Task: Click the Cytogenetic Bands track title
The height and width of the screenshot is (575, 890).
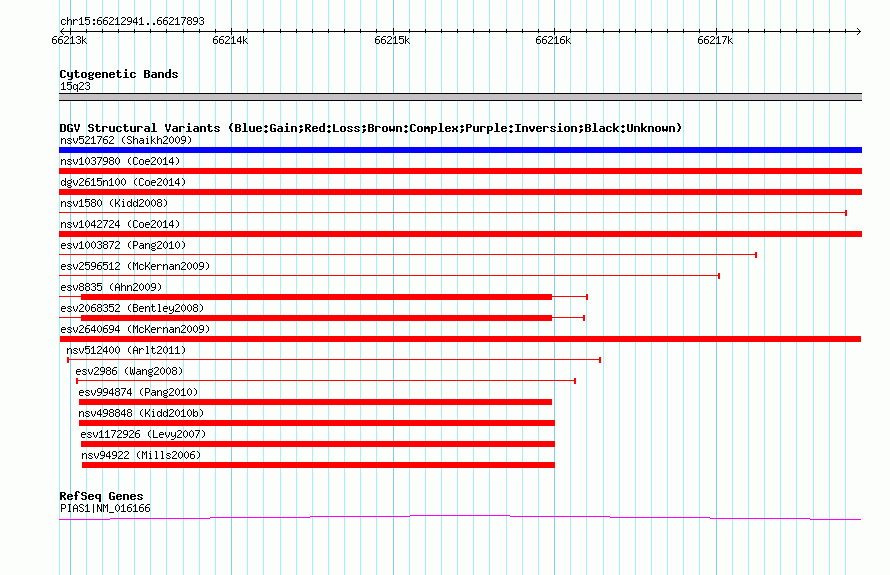Action: click(x=119, y=74)
